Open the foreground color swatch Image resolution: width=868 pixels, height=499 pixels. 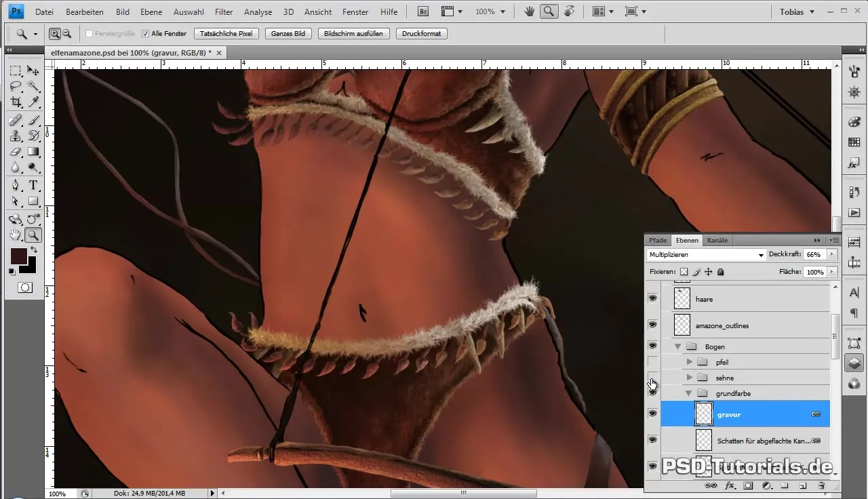(18, 256)
